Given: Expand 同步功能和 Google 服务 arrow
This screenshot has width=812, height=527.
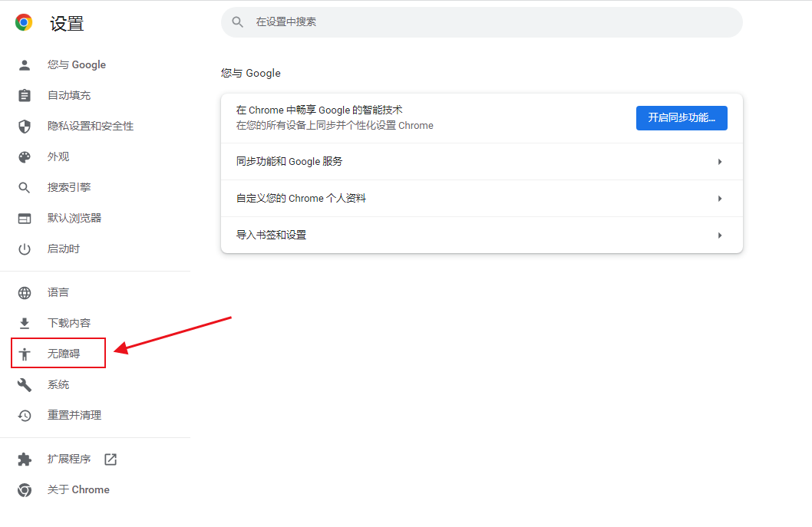Looking at the screenshot, I should (720, 162).
